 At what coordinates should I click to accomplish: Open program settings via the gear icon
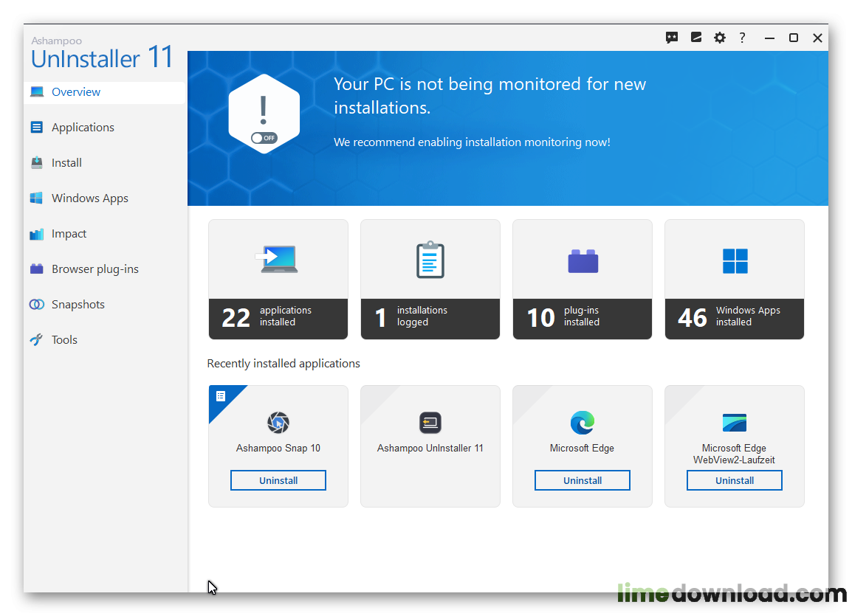tap(719, 38)
